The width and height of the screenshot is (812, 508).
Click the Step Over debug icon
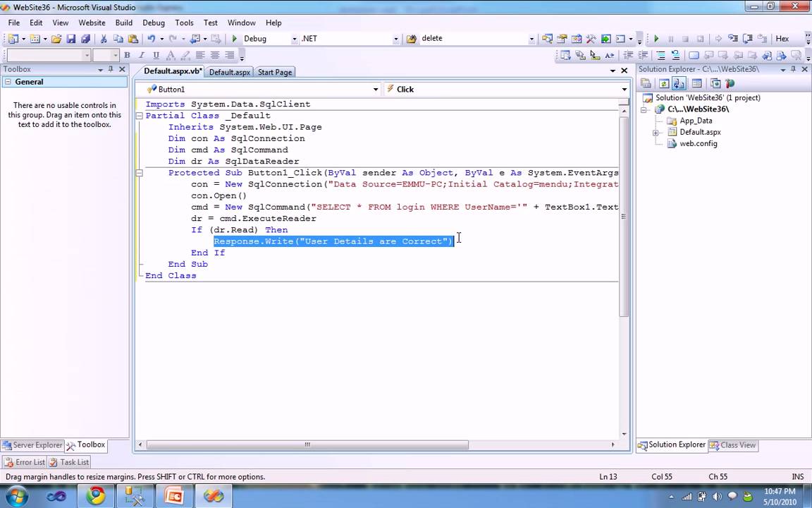tap(747, 39)
